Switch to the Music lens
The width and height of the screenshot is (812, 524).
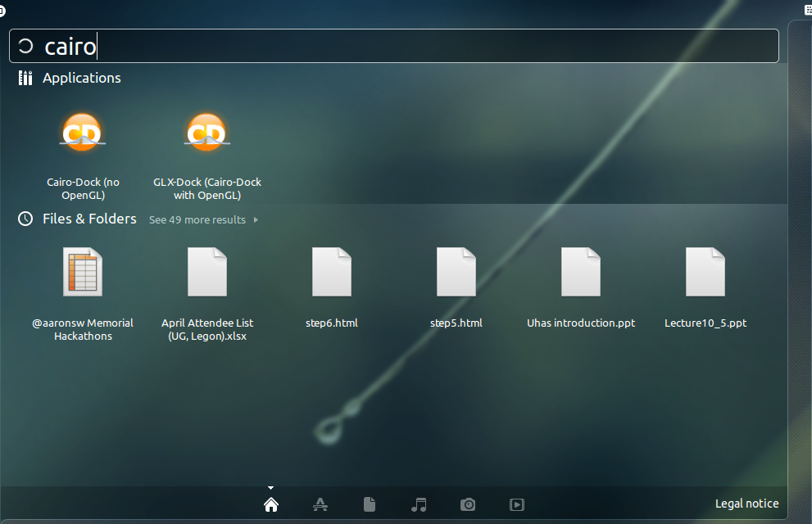coord(419,504)
